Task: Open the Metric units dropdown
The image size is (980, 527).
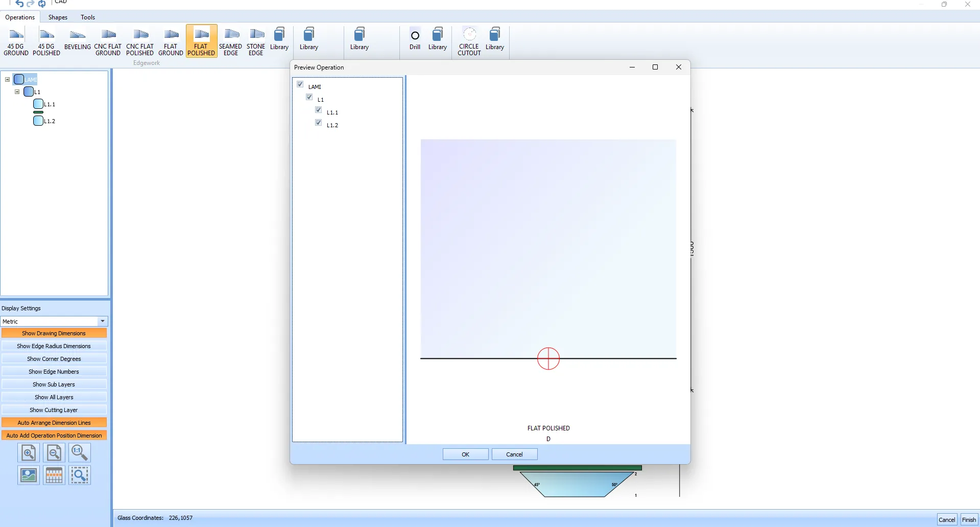Action: tap(103, 321)
